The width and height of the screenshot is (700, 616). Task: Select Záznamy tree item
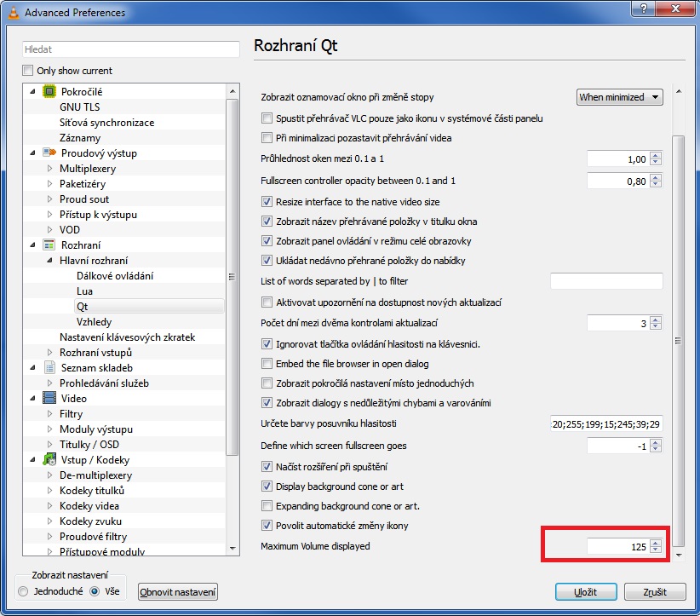(80, 137)
